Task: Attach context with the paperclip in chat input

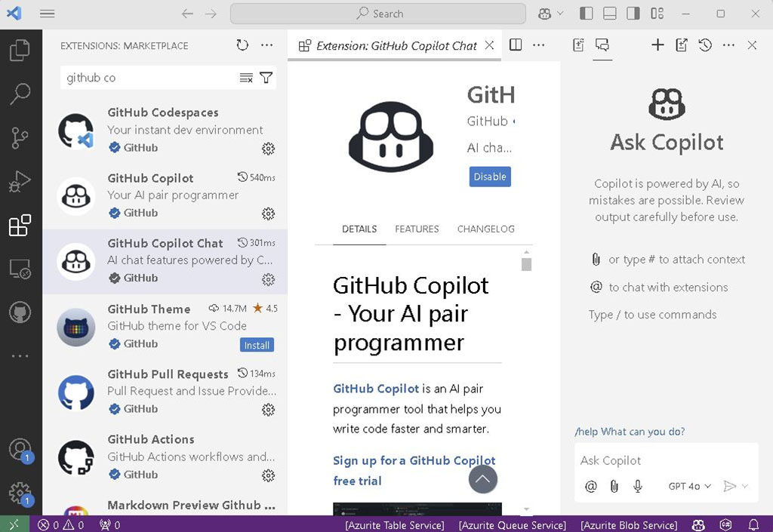Action: coord(614,487)
